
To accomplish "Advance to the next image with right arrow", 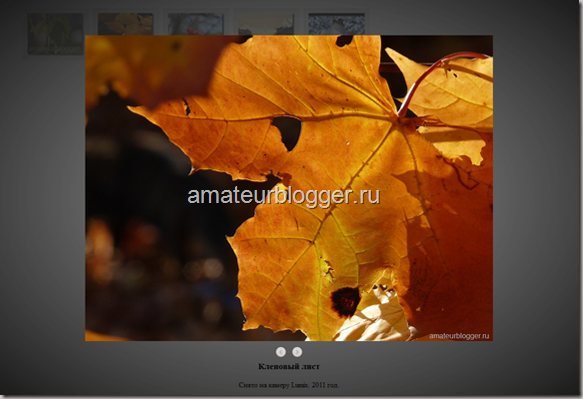I will pos(297,352).
